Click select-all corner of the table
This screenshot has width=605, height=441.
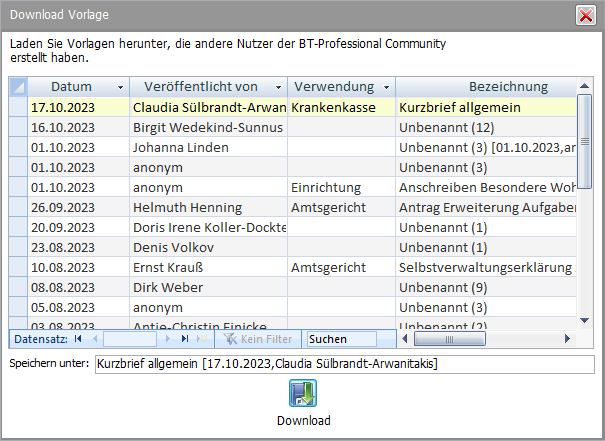pos(18,87)
